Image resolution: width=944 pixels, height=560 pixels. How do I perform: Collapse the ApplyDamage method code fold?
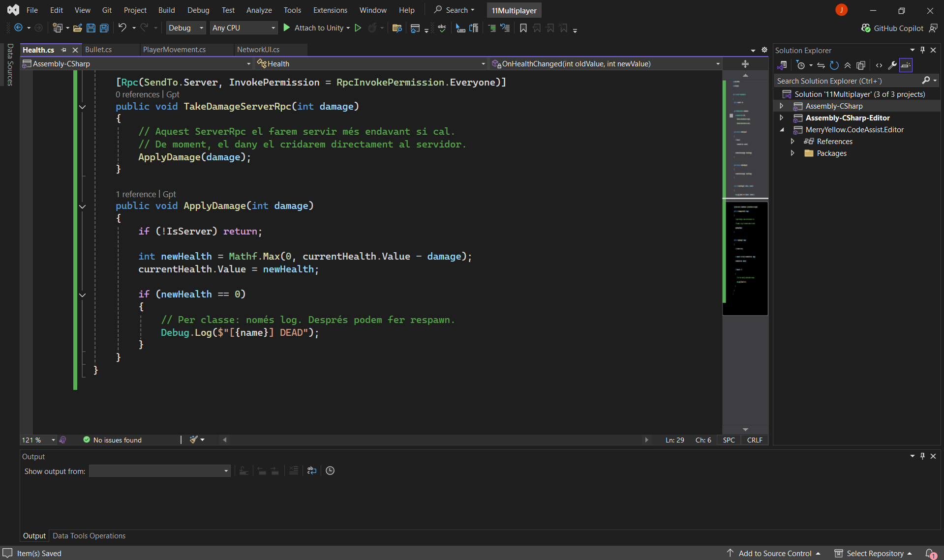(x=82, y=206)
